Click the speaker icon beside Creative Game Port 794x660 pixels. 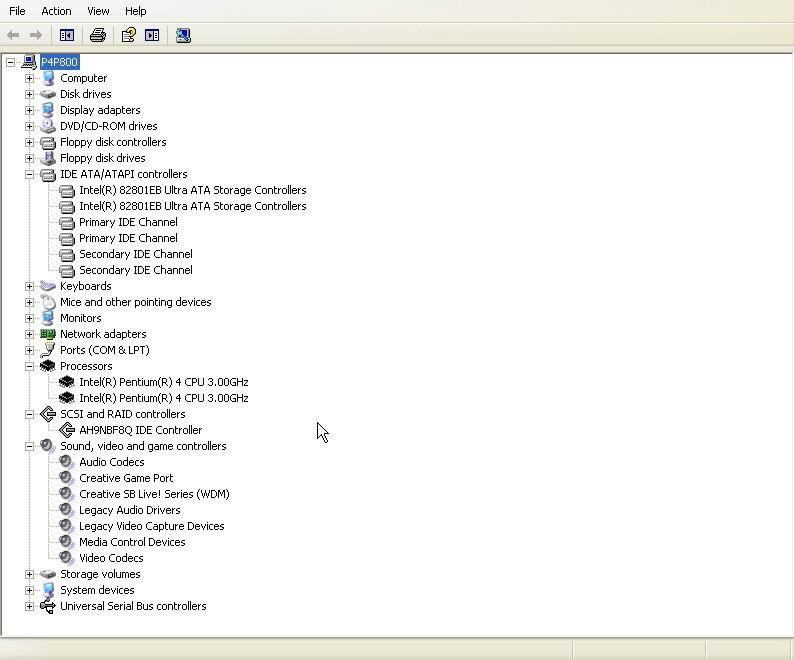[x=67, y=478]
